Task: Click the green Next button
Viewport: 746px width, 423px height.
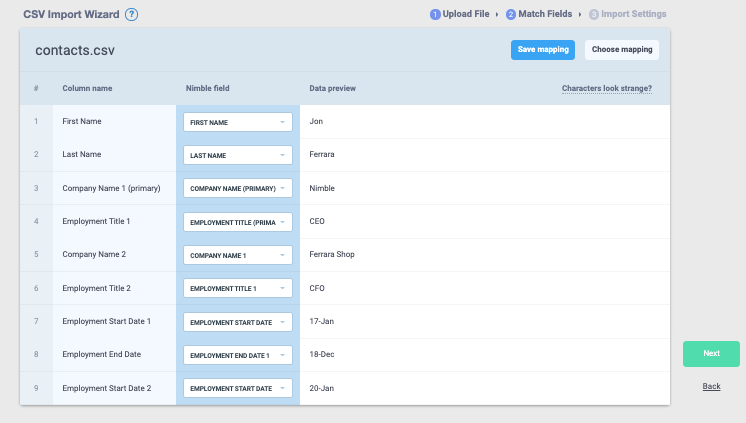Action: [711, 354]
